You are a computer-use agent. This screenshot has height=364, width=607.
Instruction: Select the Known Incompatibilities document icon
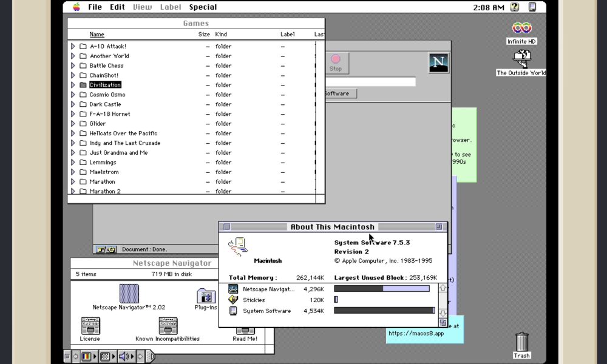168,326
